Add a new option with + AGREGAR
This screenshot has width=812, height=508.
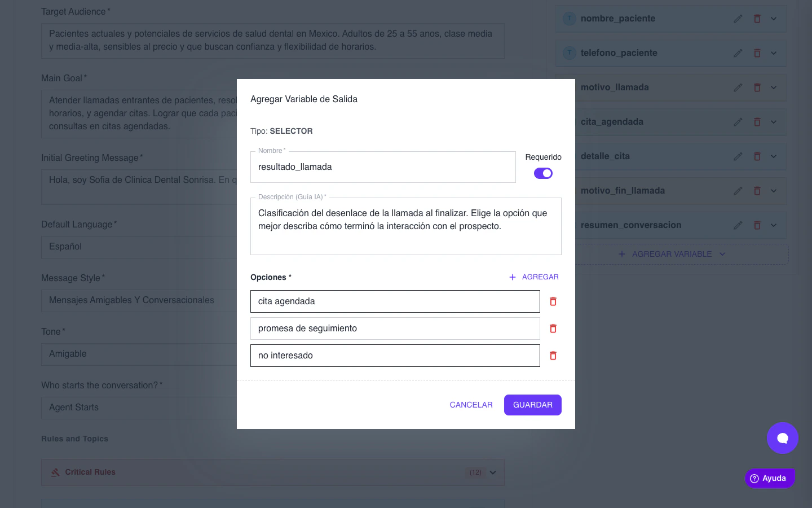[x=533, y=277]
